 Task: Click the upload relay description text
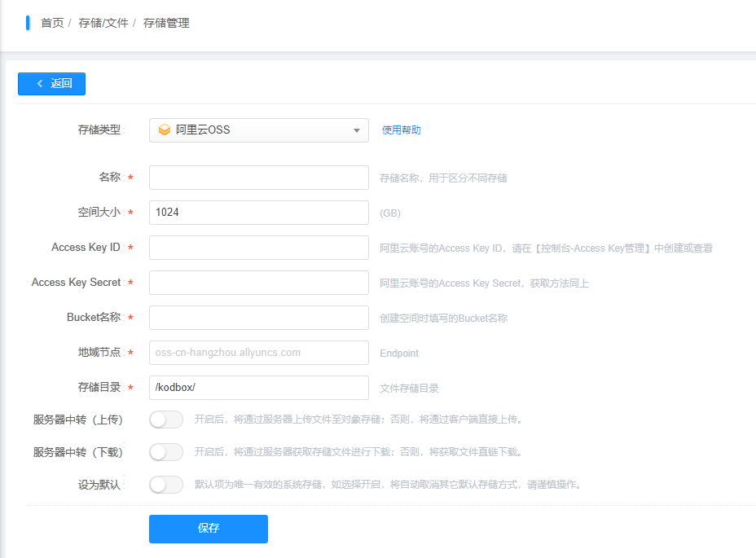click(x=358, y=420)
